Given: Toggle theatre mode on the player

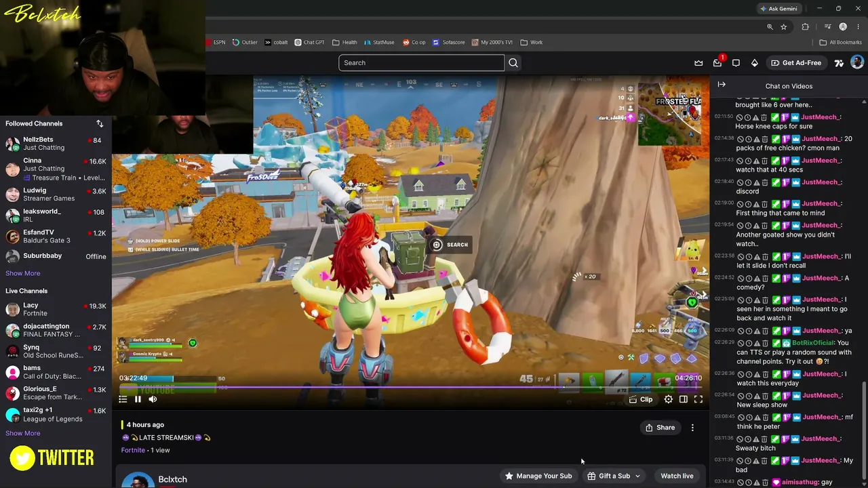Looking at the screenshot, I should pos(683,399).
